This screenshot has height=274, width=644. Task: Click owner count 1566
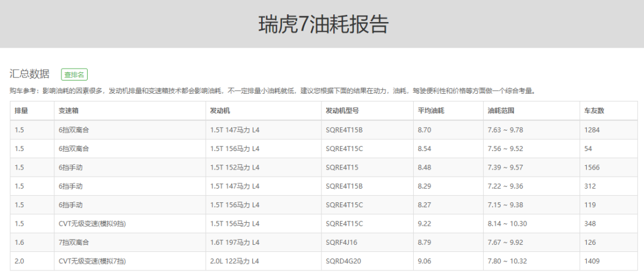[x=592, y=167]
